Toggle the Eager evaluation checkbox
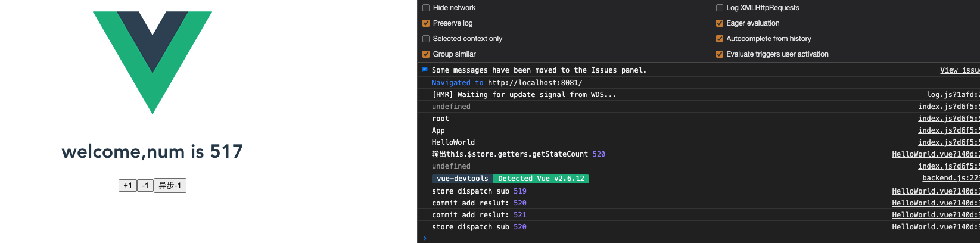This screenshot has height=243, width=980. [x=720, y=23]
